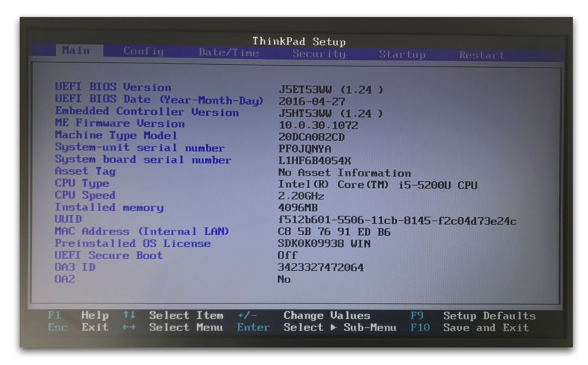Select Preinstalled OS License label
Viewport: 588px width, 365px height.
133,243
